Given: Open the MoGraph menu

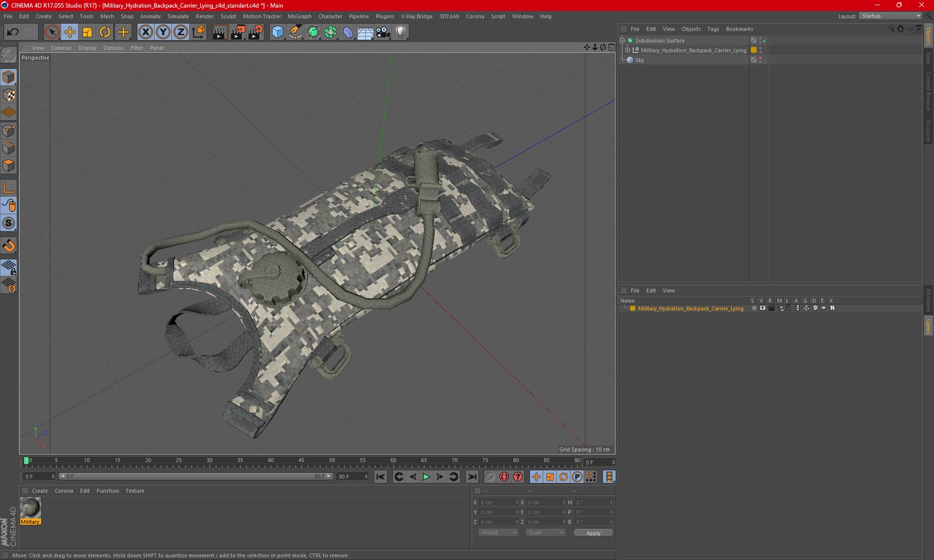Looking at the screenshot, I should (x=299, y=16).
